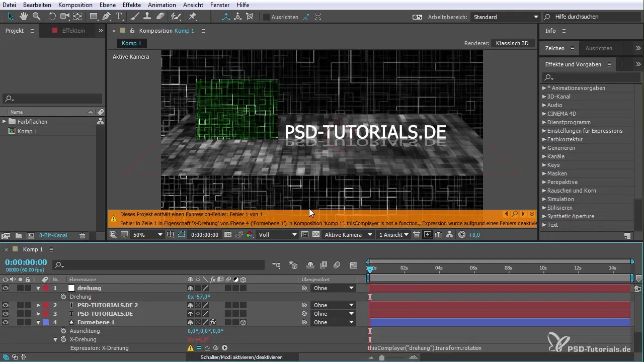Open the Animation menu

click(x=162, y=5)
